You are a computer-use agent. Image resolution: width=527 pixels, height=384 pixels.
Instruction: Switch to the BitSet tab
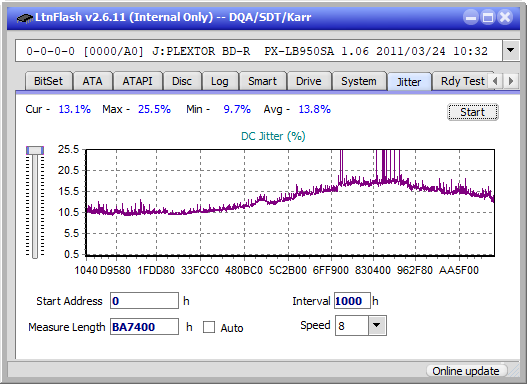48,81
